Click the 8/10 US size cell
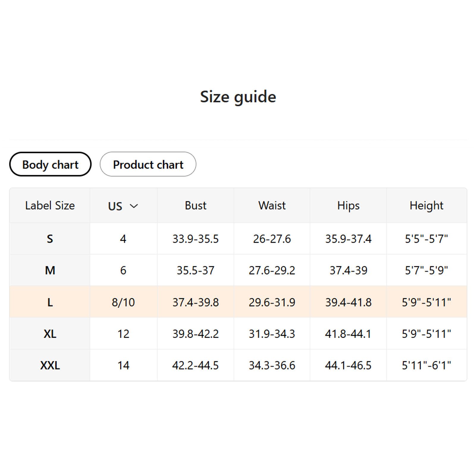Viewport: 476px width, 476px height. click(123, 302)
